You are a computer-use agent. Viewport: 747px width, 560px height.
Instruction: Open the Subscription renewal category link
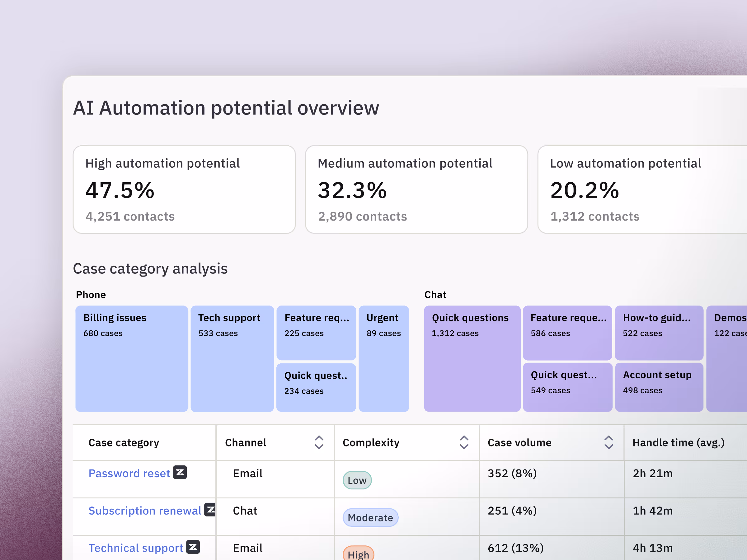point(144,511)
